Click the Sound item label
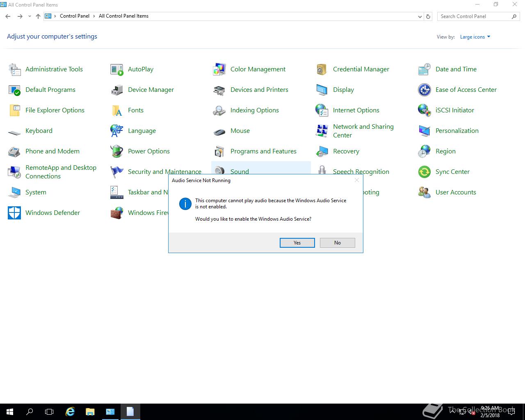Image resolution: width=525 pixels, height=420 pixels. point(240,171)
